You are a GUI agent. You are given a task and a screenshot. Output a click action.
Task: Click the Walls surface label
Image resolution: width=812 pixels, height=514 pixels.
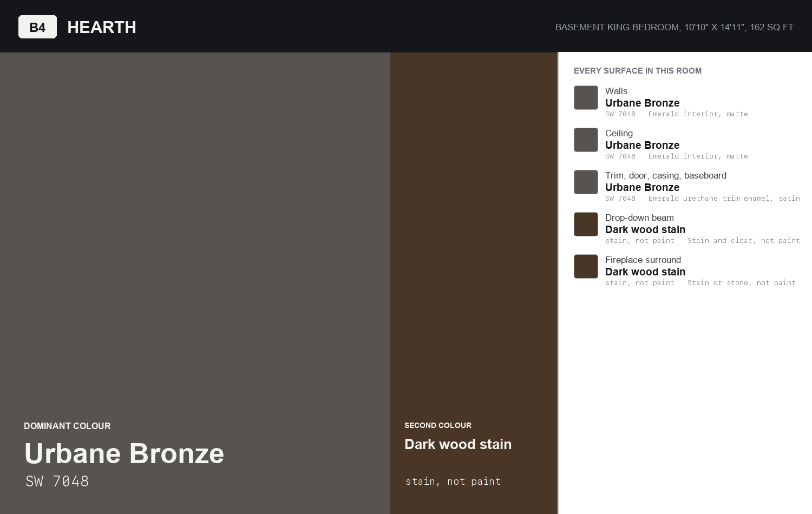(616, 91)
